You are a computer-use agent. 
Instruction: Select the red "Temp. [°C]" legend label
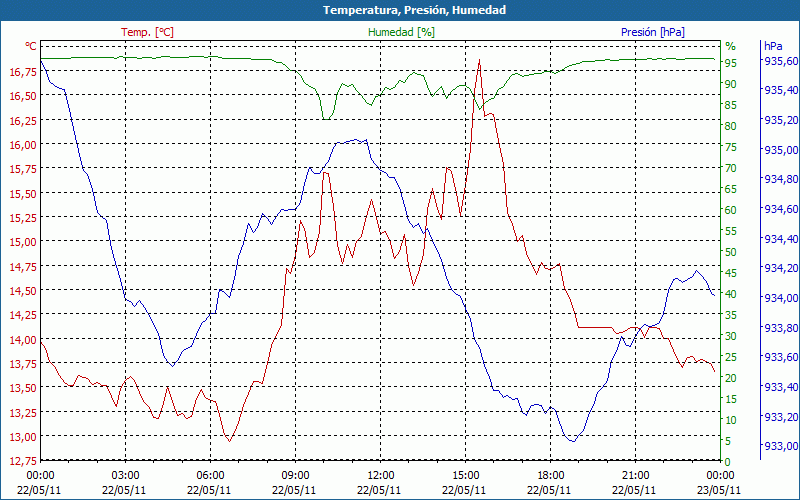click(x=147, y=32)
